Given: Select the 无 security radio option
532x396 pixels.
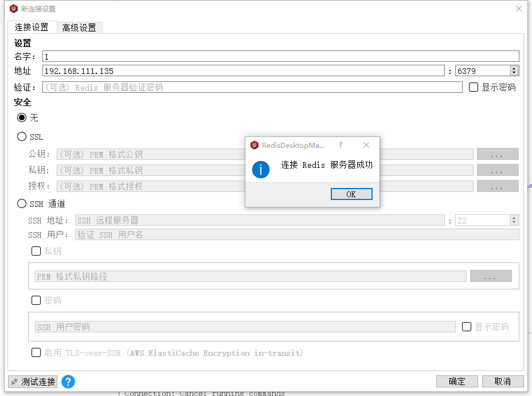Looking at the screenshot, I should (22, 117).
